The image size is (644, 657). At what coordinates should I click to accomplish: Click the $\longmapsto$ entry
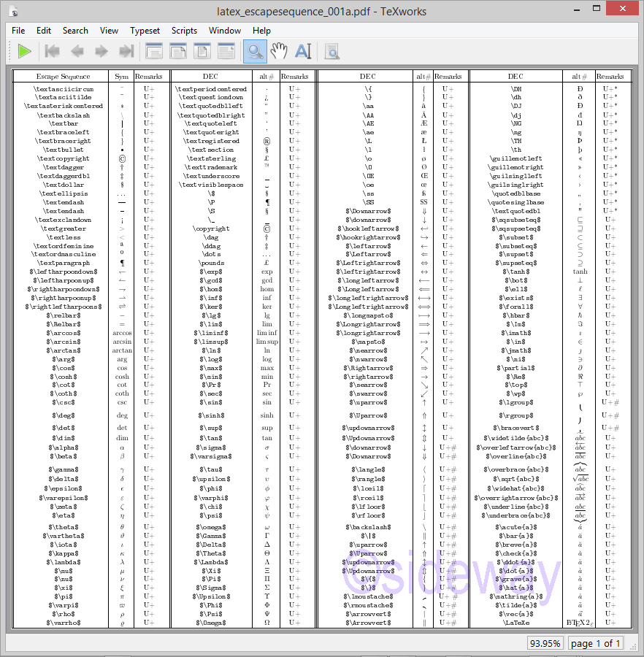(x=368, y=315)
